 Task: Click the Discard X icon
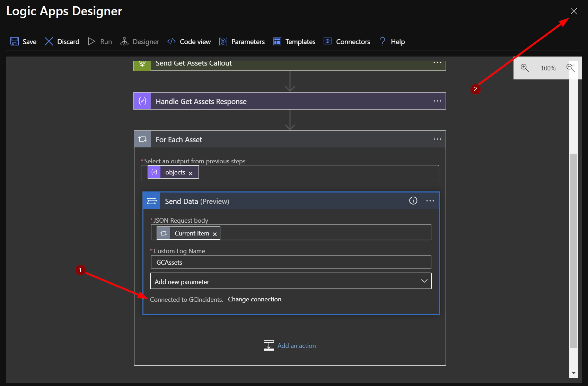coord(49,42)
